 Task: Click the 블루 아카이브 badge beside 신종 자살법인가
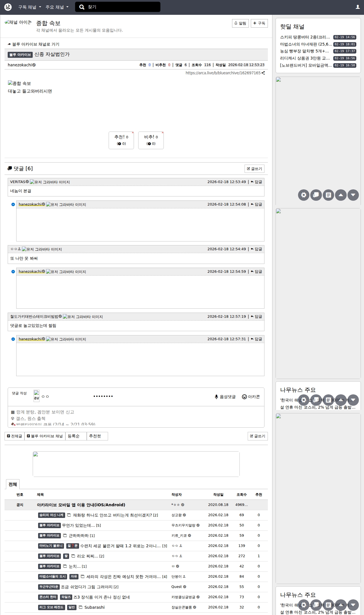coord(20,55)
